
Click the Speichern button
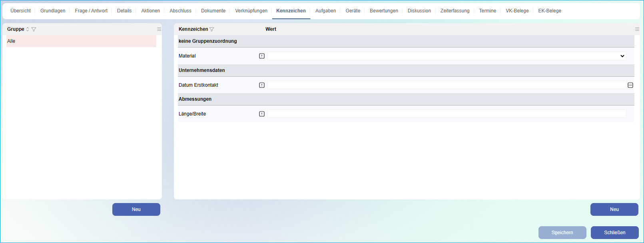pyautogui.click(x=562, y=233)
